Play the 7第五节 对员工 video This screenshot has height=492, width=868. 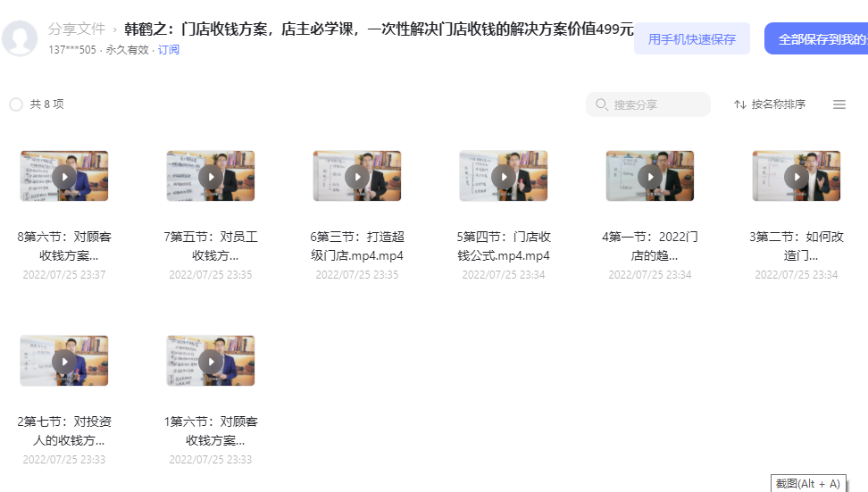[211, 176]
